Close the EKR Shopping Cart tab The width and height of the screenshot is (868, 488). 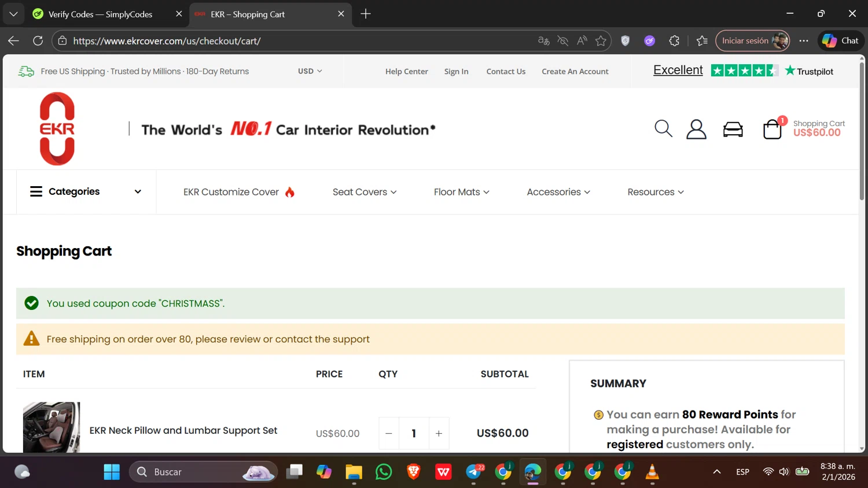(x=341, y=14)
